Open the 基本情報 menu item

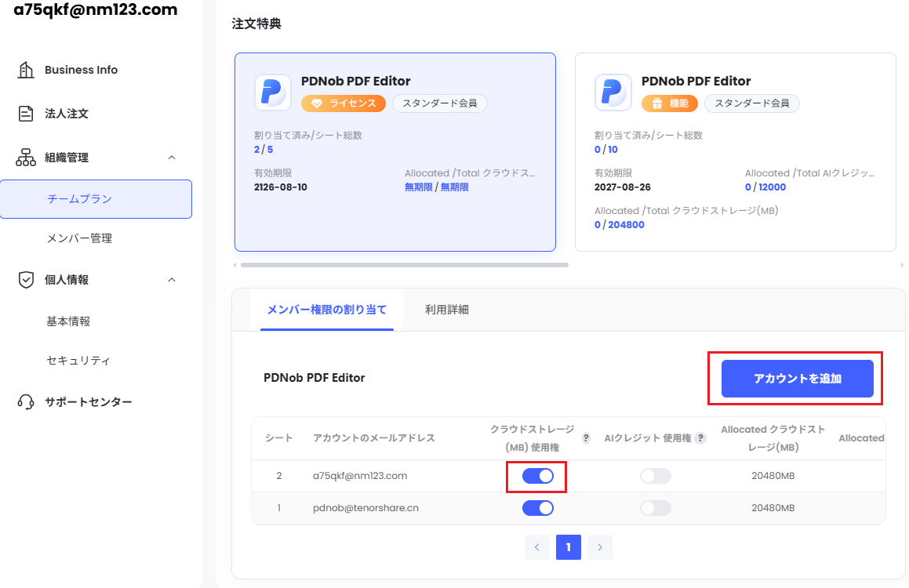pyautogui.click(x=68, y=321)
